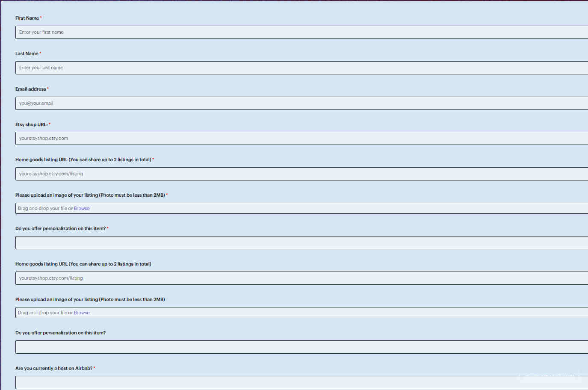Image resolution: width=588 pixels, height=390 pixels.
Task: Click the optional second Home goods listing URL field
Action: click(299, 278)
